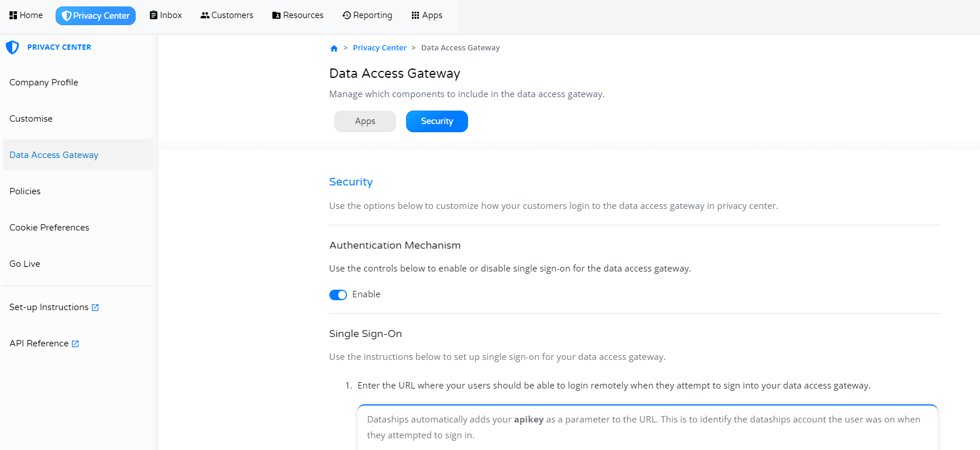The width and height of the screenshot is (980, 450).
Task: Open Customise in the sidebar
Action: coord(31,119)
